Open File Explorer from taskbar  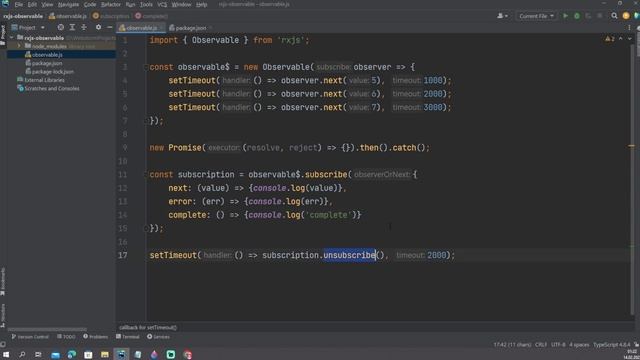point(105,355)
